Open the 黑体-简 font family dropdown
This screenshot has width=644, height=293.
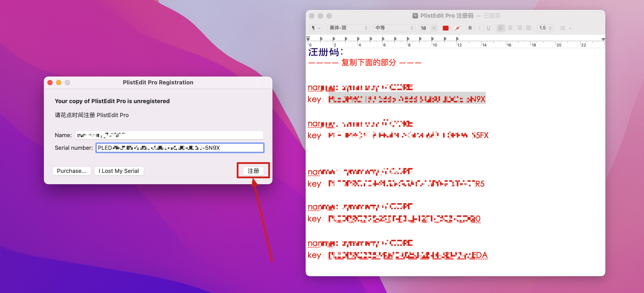pyautogui.click(x=348, y=28)
